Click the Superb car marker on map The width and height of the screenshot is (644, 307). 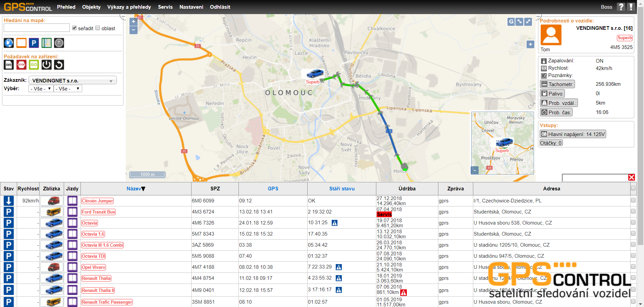click(315, 73)
